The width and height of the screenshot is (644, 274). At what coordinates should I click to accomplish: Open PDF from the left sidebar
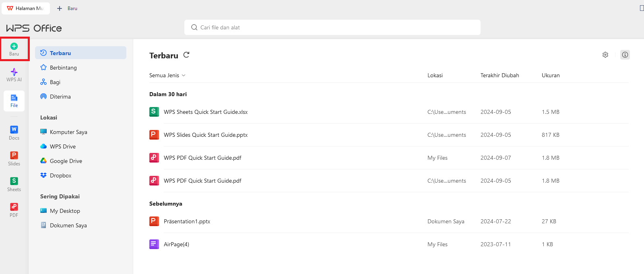14,210
